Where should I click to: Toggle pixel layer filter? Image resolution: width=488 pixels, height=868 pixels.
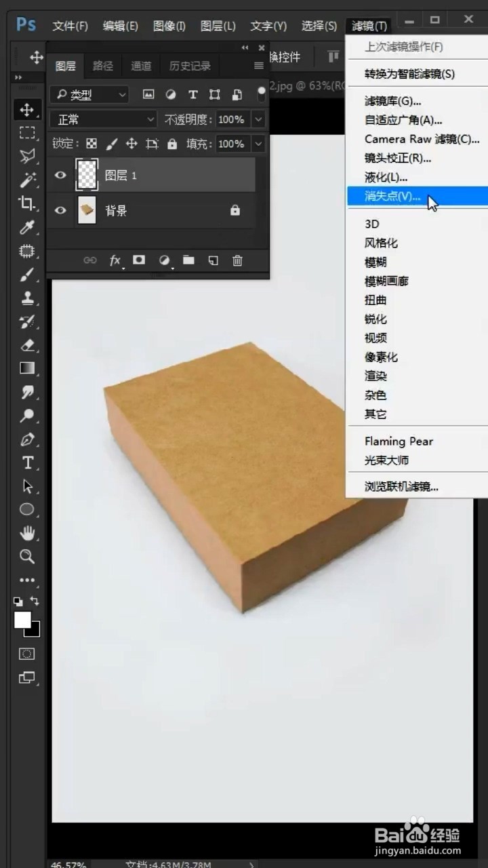tap(148, 94)
